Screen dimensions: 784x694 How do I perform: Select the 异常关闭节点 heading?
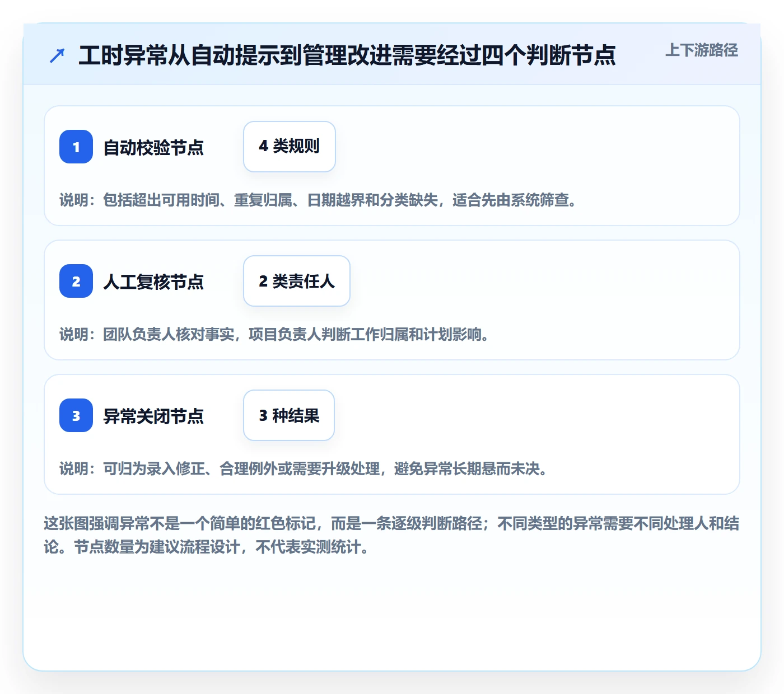(x=153, y=416)
